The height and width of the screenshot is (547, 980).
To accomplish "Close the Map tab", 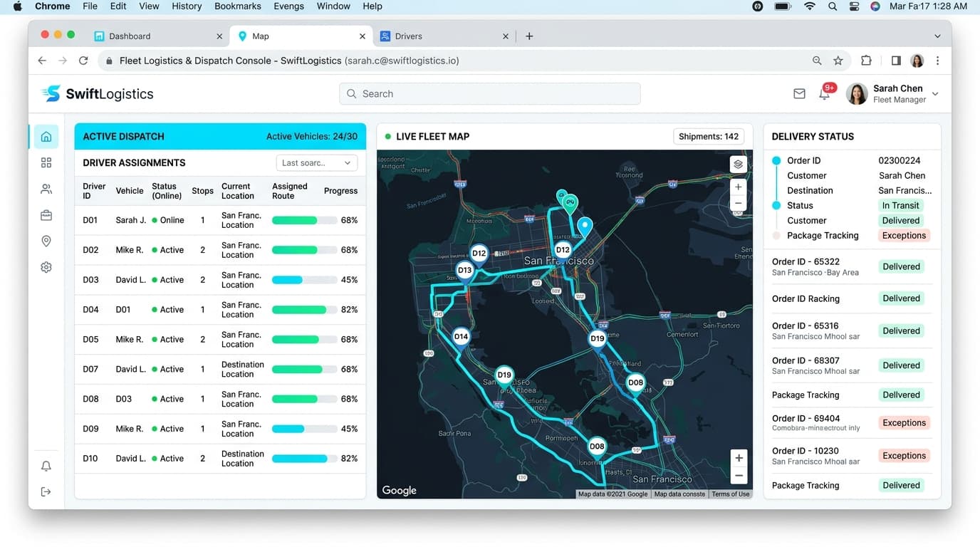I will click(x=363, y=36).
